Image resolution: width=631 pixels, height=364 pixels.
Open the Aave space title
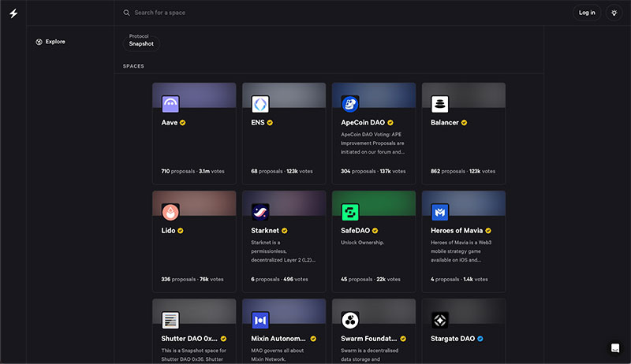[170, 123]
